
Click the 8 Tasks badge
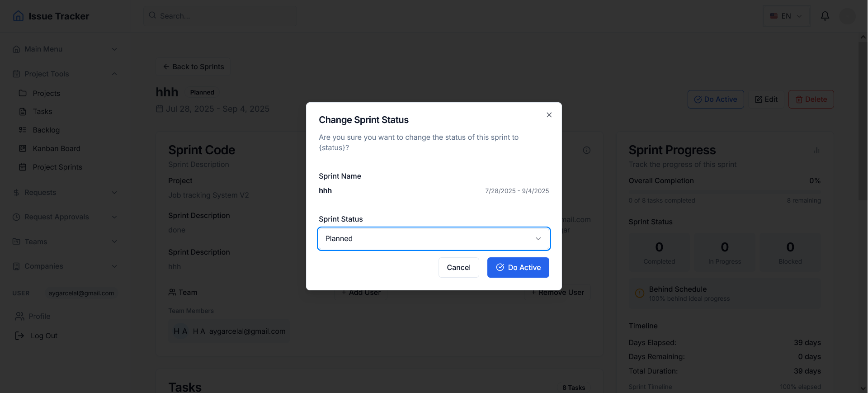tap(574, 388)
